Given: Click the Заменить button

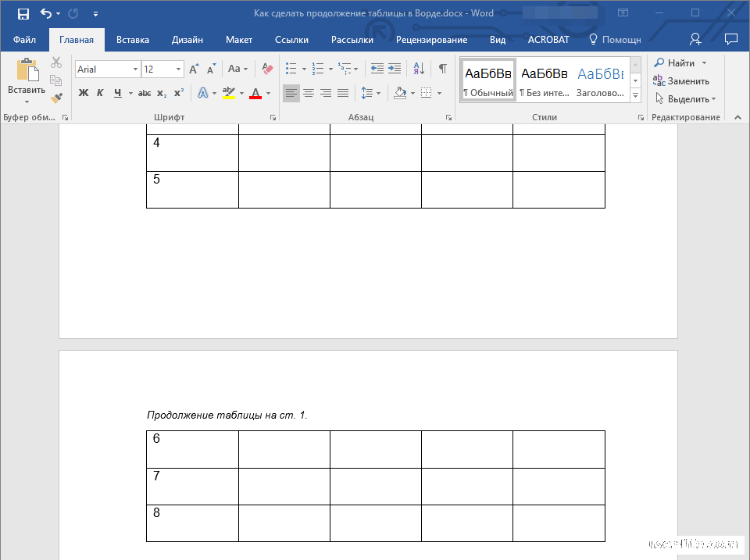Looking at the screenshot, I should tap(681, 80).
